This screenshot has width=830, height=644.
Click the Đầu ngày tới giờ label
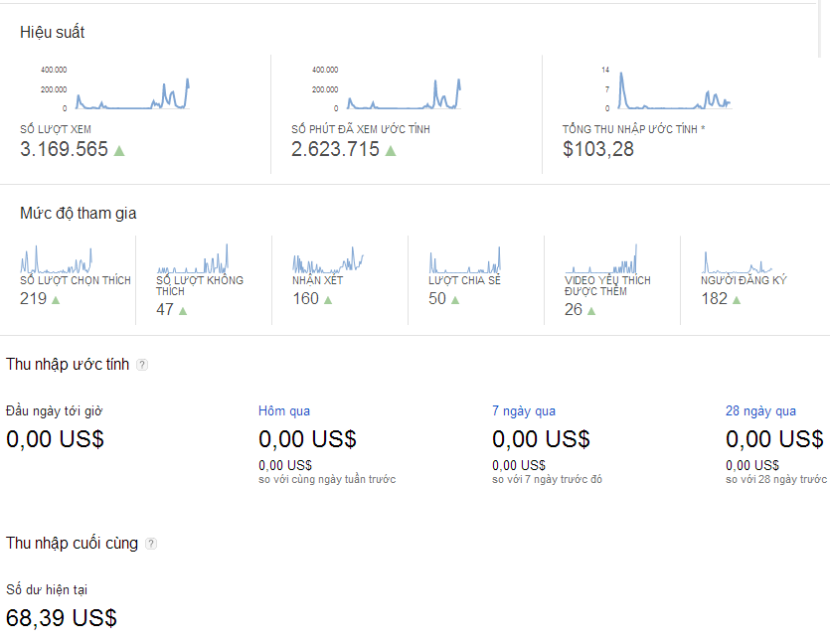coord(54,411)
